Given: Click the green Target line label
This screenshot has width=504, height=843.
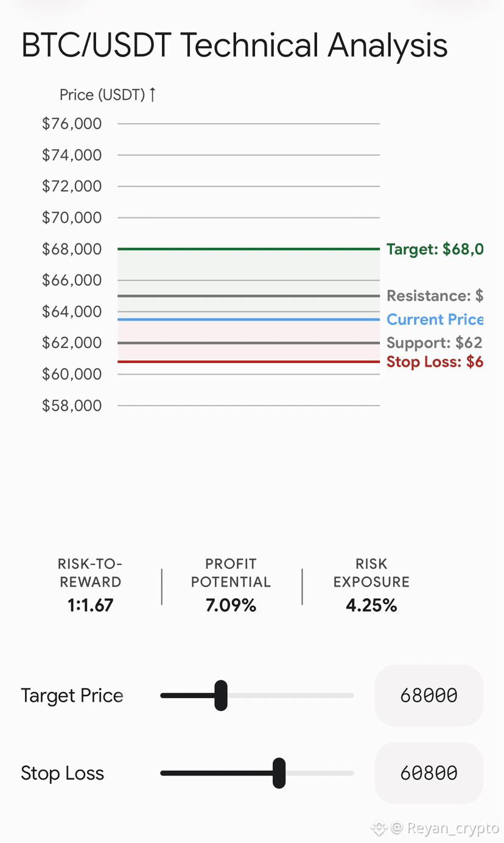Looking at the screenshot, I should coord(435,249).
